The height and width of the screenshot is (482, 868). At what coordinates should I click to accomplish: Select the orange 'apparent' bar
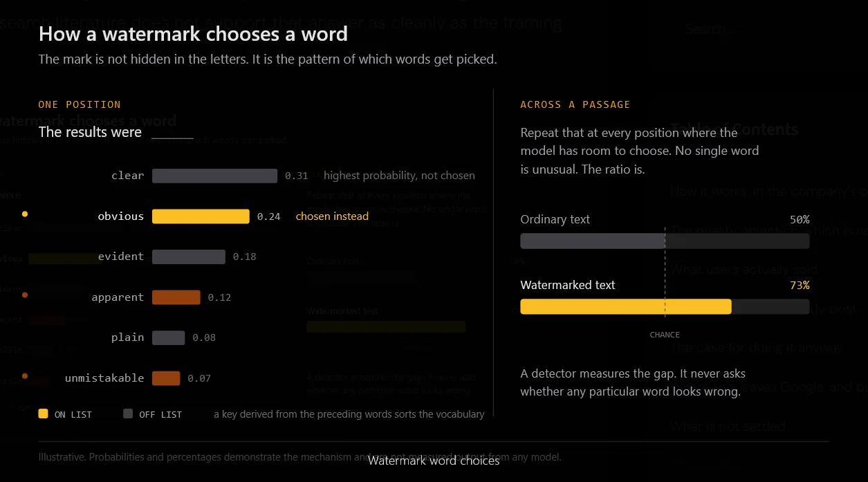176,297
